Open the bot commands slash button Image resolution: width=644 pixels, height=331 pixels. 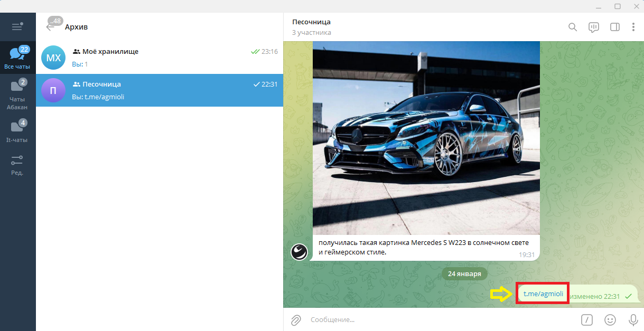(x=586, y=319)
